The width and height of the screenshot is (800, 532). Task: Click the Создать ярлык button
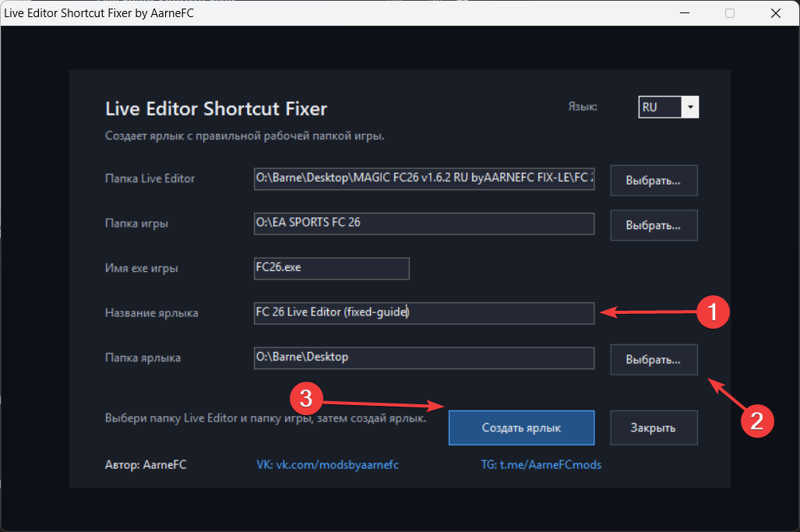(x=521, y=428)
